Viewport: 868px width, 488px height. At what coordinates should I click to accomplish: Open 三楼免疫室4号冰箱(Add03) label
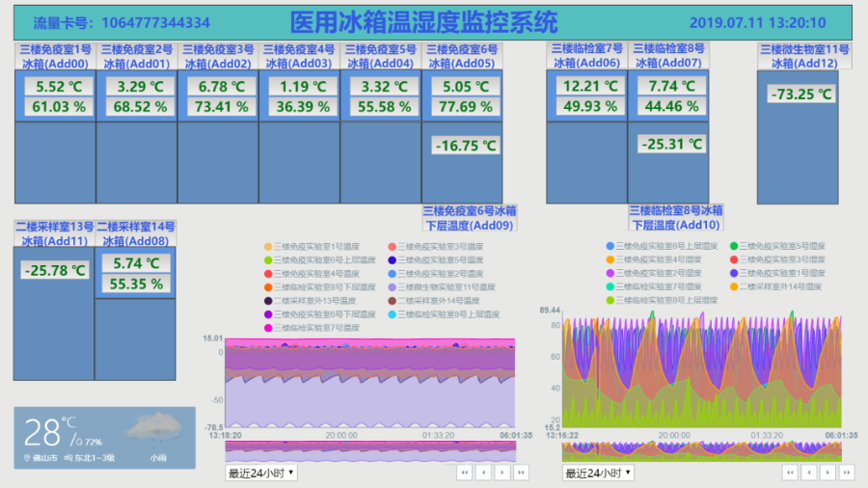299,57
